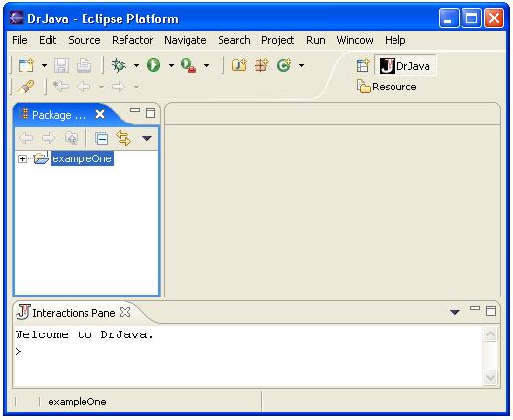This screenshot has height=420, width=513.
Task: Open the File menu
Action: click(19, 40)
